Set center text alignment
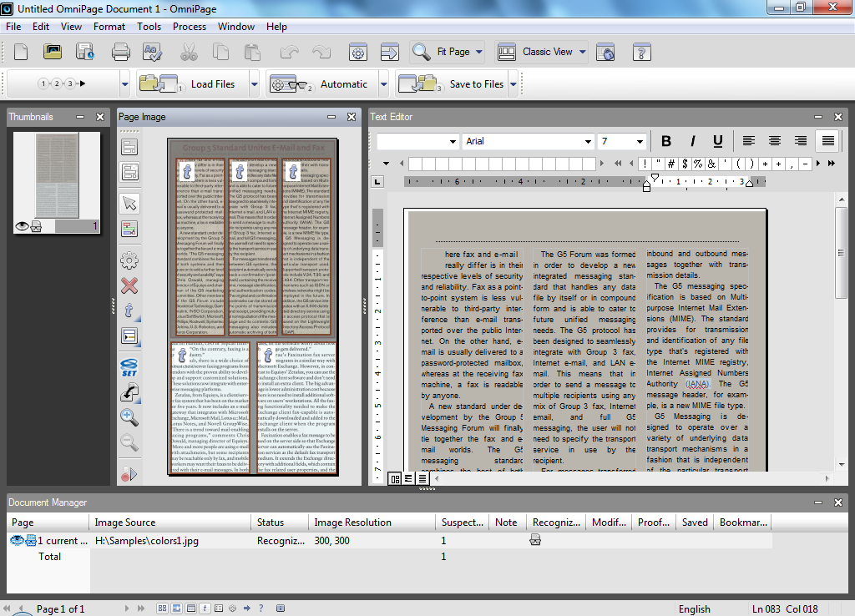Viewport: 855px width, 616px height. (x=774, y=141)
